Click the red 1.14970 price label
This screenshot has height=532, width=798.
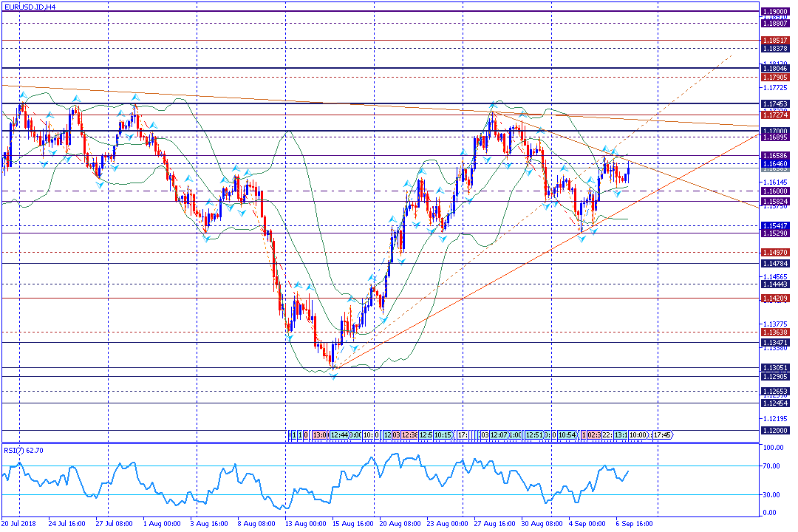pyautogui.click(x=776, y=252)
